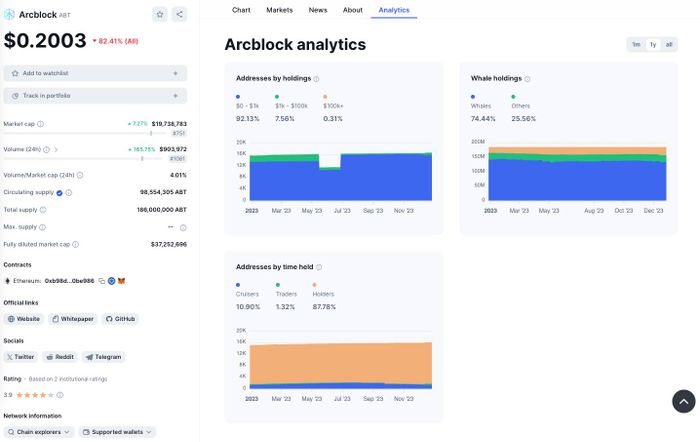Open the GitHub link
This screenshot has width=700, height=442.
click(121, 319)
